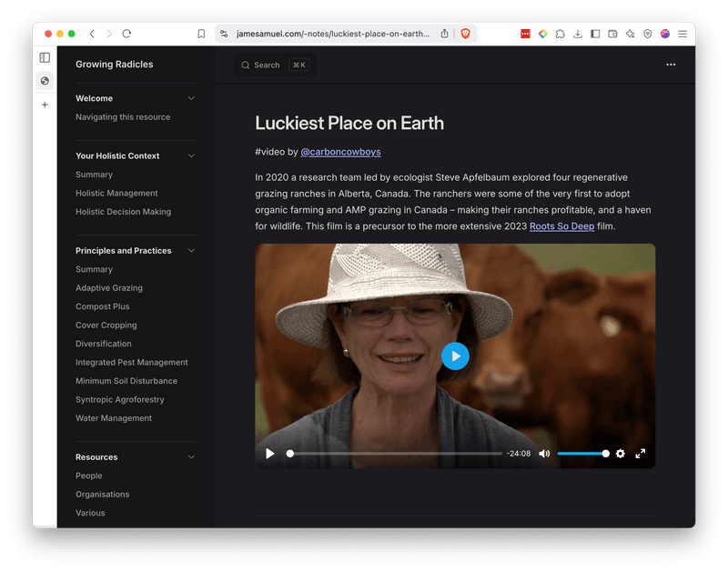Show browser downloads
The image size is (728, 571).
point(578,34)
